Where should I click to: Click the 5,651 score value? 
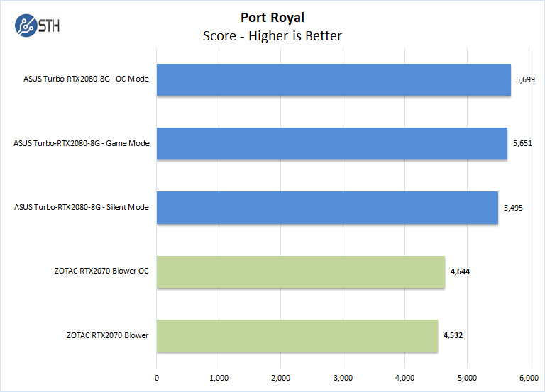[522, 143]
